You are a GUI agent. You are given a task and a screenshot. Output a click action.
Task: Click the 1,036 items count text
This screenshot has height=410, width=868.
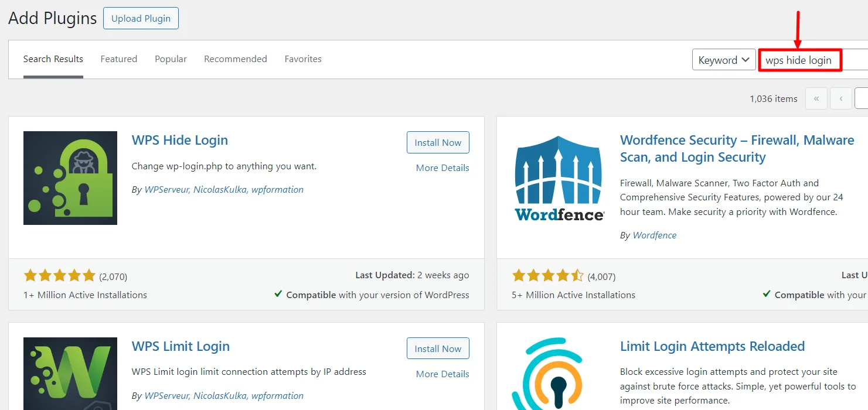(774, 98)
